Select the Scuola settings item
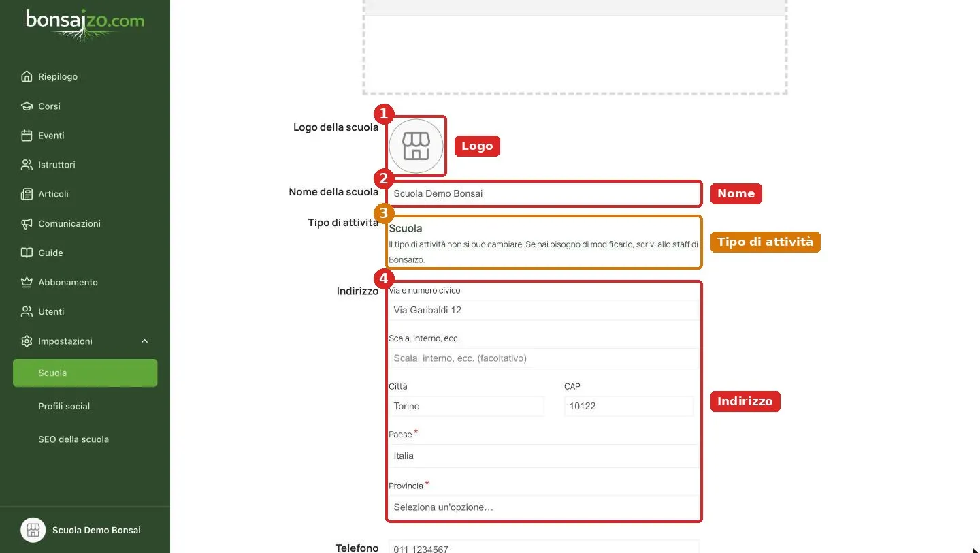Screen dimensions: 980x553 coord(85,373)
